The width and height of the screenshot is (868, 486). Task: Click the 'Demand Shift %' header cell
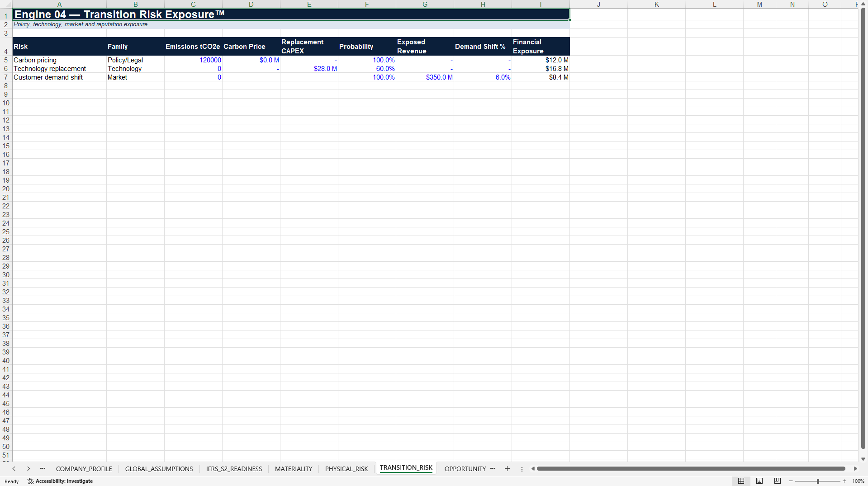[x=483, y=47]
